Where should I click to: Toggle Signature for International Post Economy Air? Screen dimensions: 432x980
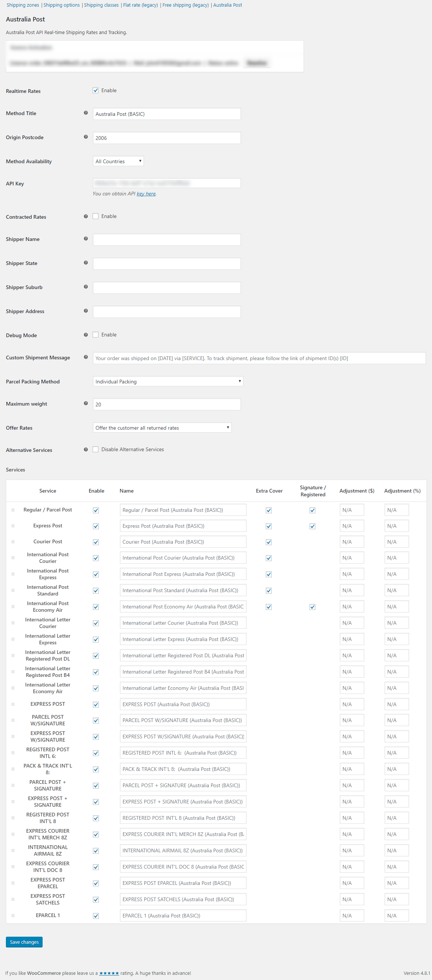click(x=312, y=607)
